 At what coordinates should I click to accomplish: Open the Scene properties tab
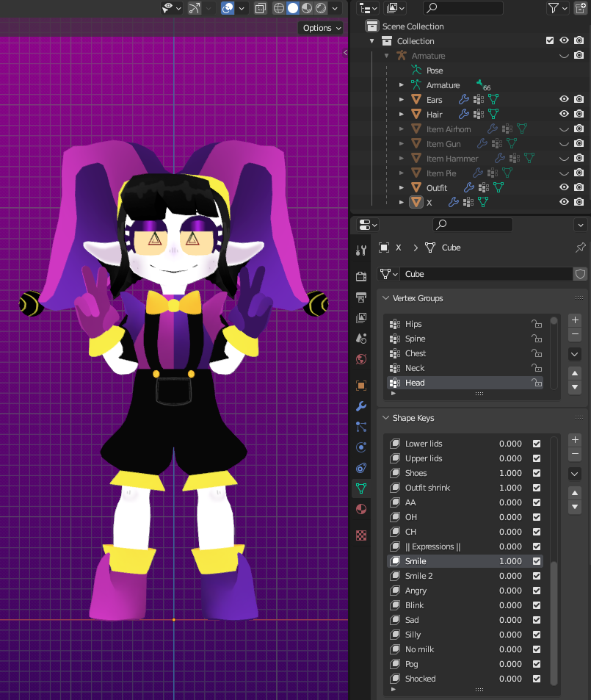(361, 339)
